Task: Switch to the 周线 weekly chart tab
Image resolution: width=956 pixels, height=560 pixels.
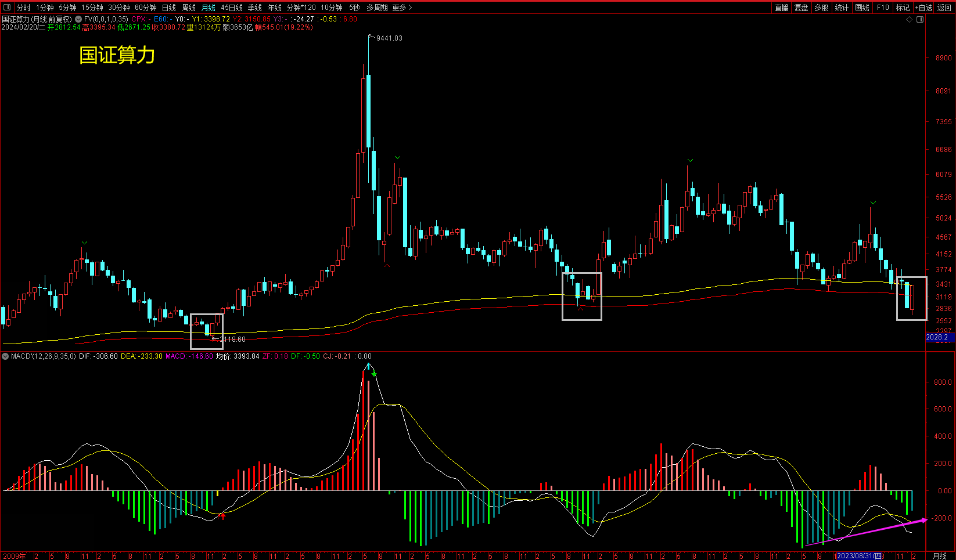Action: point(189,8)
